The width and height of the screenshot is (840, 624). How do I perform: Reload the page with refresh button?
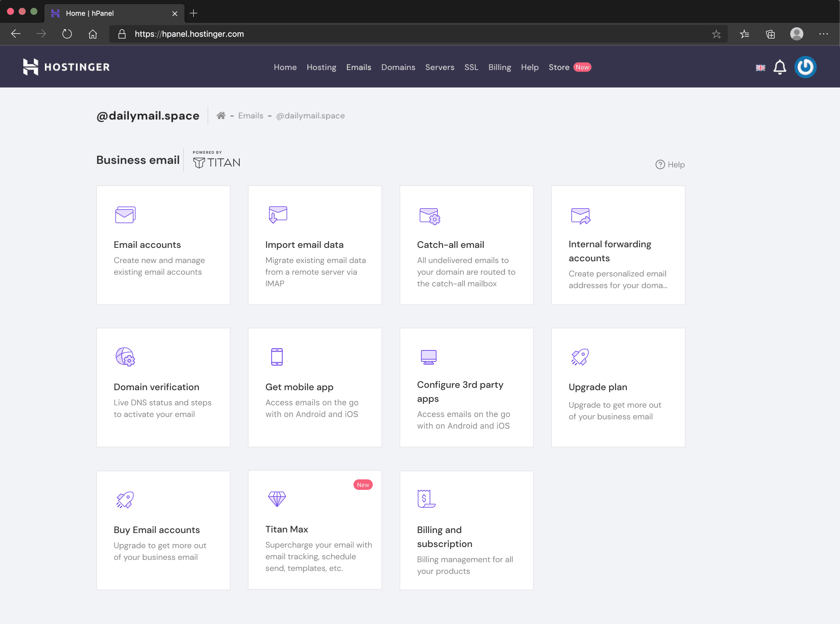click(x=67, y=34)
